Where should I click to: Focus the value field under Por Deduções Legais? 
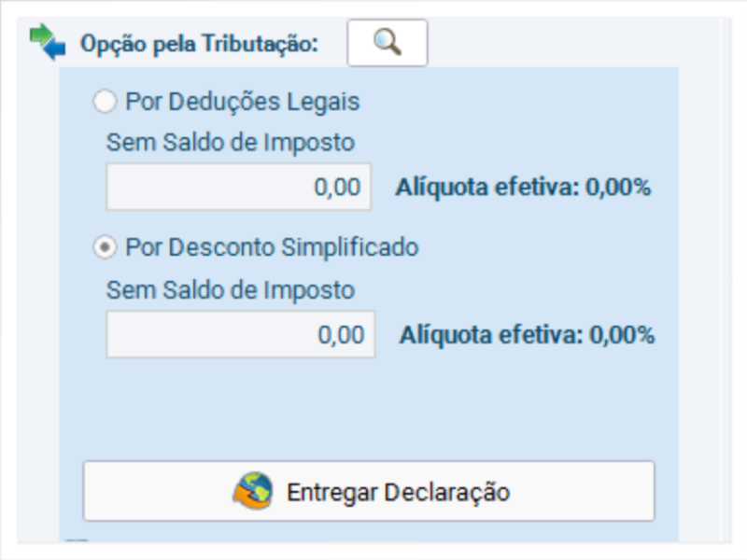(x=238, y=187)
